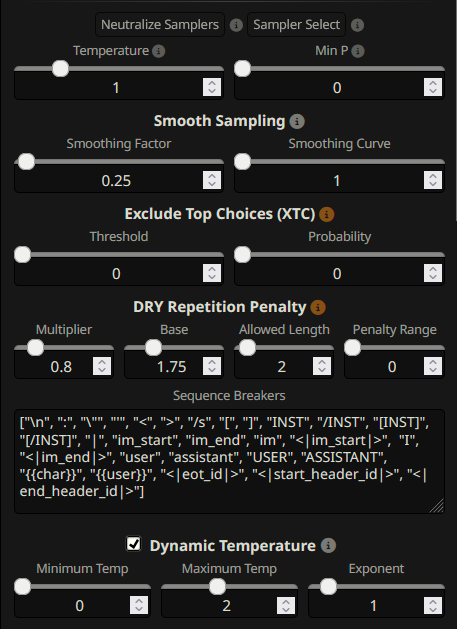This screenshot has height=629, width=457.
Task: Open the Sampler Select button
Action: click(x=297, y=24)
